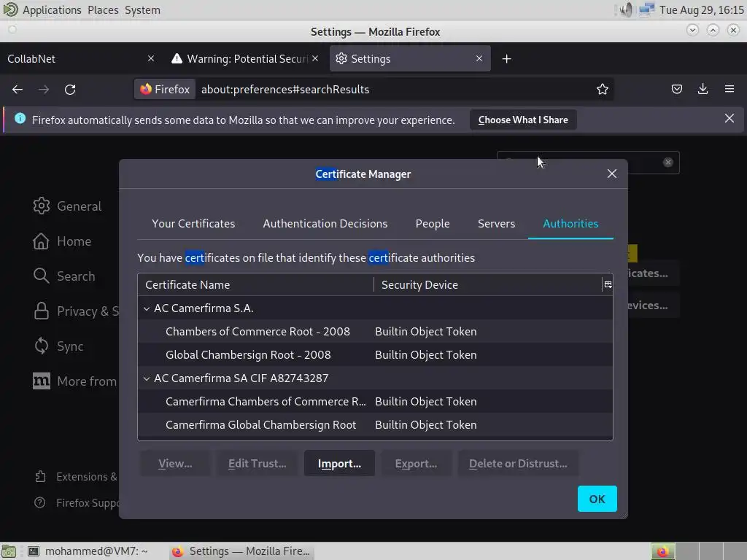Screen dimensions: 747x560
Task: Click Choose What I Share button
Action: point(523,120)
